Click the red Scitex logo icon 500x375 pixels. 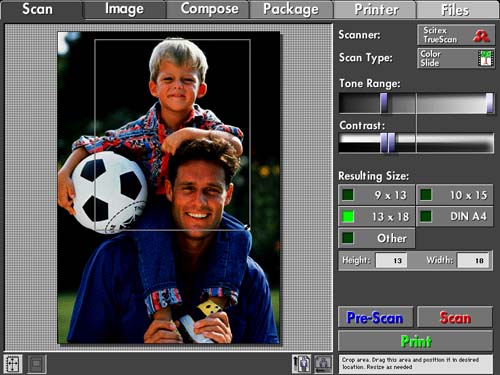click(x=481, y=35)
